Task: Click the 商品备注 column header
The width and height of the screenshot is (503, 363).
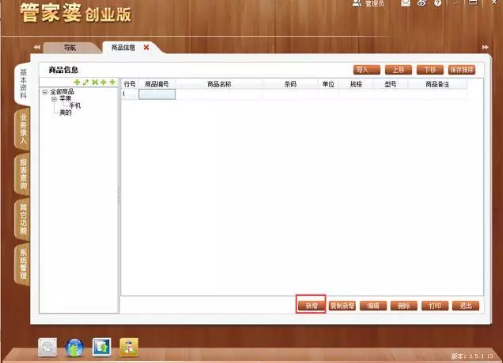Action: pos(437,84)
